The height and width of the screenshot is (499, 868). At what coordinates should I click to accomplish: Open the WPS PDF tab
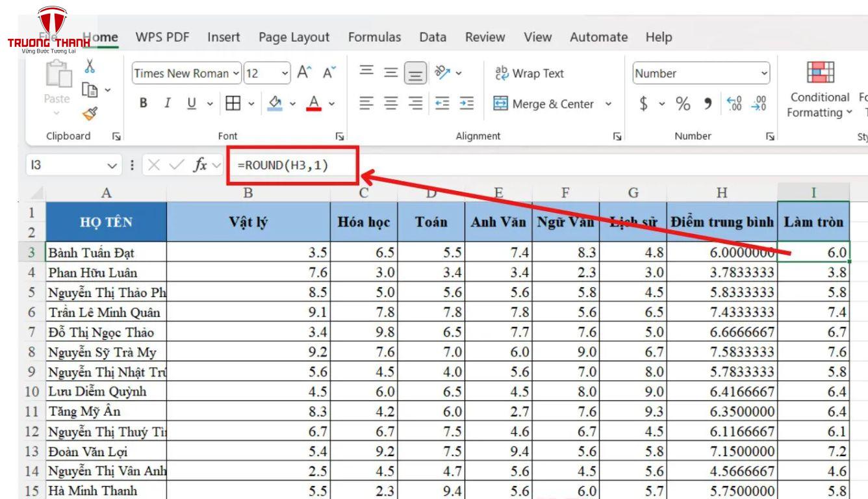(162, 37)
